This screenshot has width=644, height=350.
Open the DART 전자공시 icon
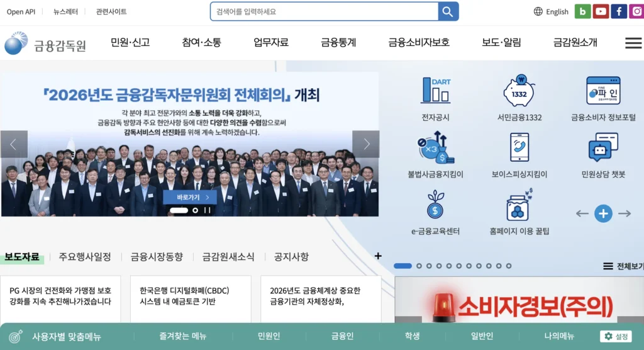point(435,91)
